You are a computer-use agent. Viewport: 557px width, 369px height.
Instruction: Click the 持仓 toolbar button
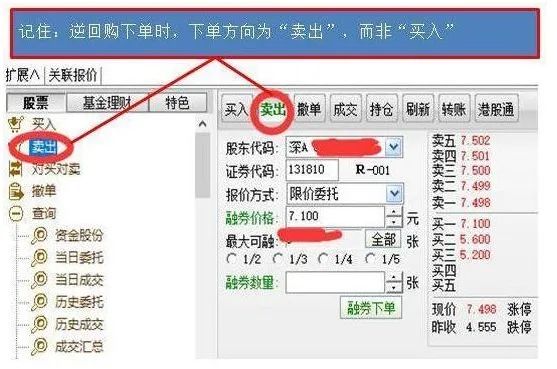pos(382,109)
